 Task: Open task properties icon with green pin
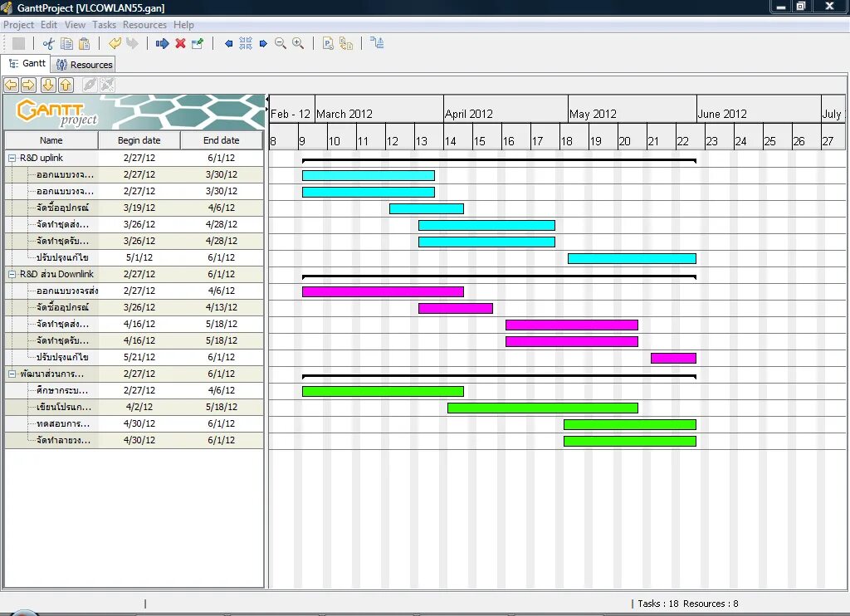[x=198, y=43]
